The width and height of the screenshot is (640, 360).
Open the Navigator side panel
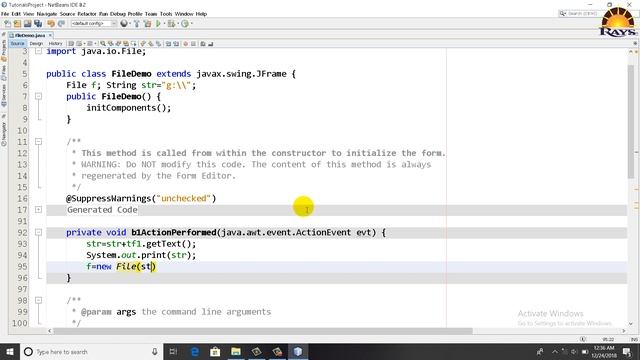tap(4, 133)
